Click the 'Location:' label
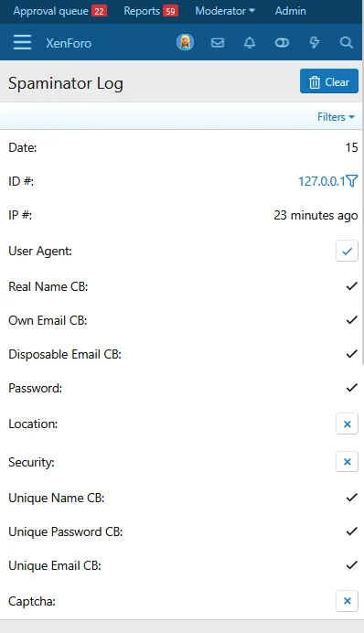Image resolution: width=364 pixels, height=633 pixels. (x=33, y=424)
